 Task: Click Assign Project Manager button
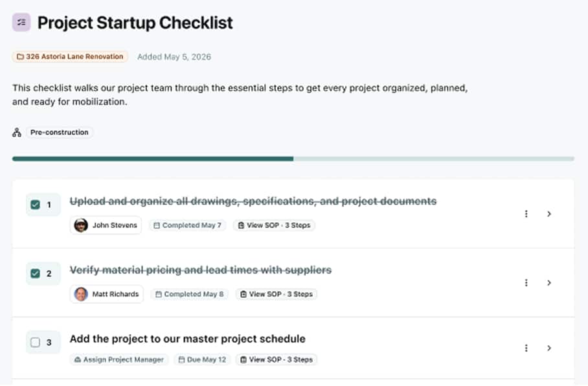(119, 359)
